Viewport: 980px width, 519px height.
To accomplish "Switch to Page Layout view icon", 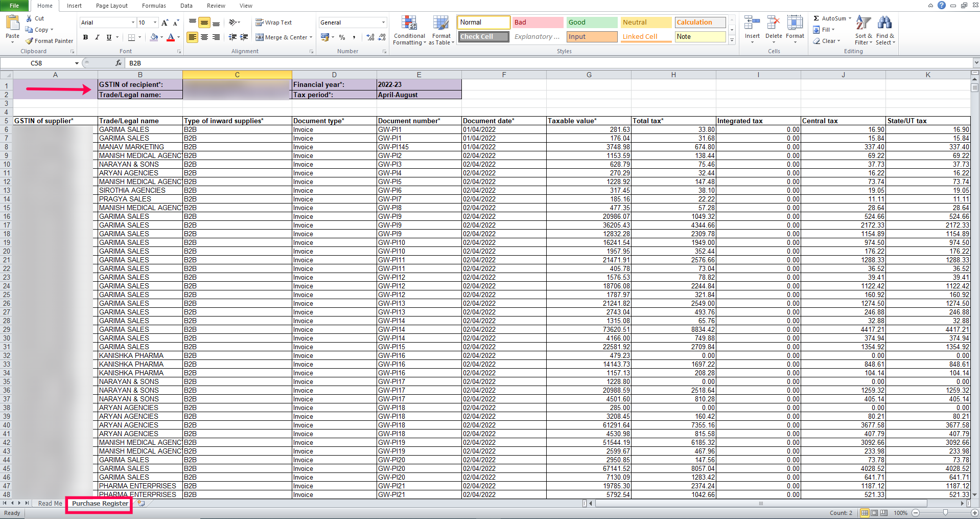I will click(x=874, y=513).
